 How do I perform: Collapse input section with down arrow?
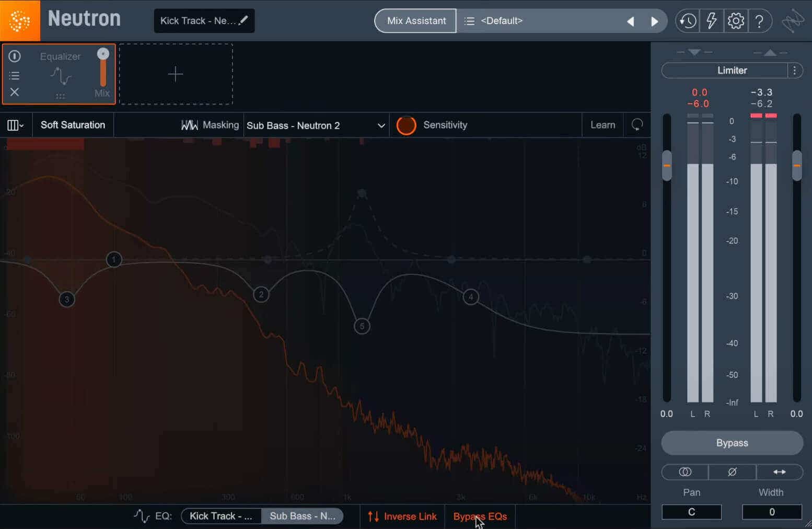click(694, 52)
